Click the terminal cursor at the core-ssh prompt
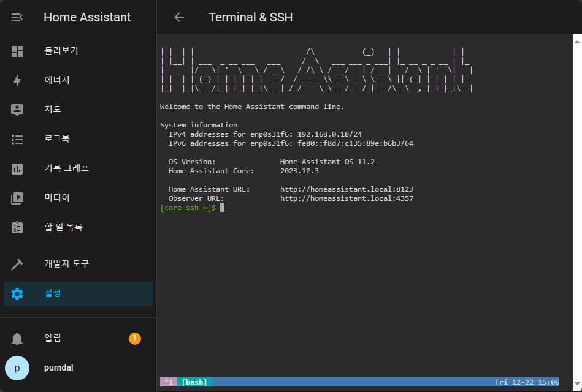 coord(223,208)
